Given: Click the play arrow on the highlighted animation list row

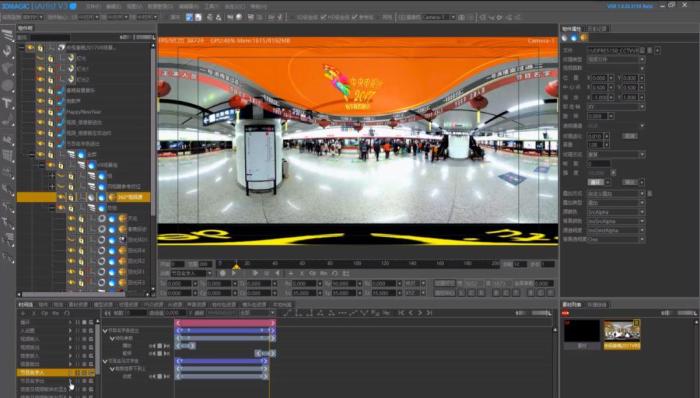Looking at the screenshot, I should [x=70, y=372].
